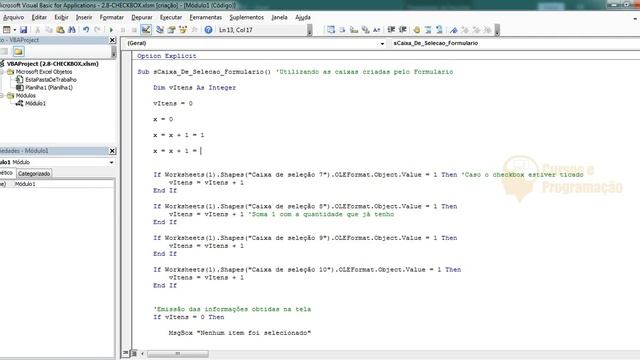This screenshot has height=360, width=640.
Task: Toggle breakpoint with the hand icon
Action: point(416,30)
